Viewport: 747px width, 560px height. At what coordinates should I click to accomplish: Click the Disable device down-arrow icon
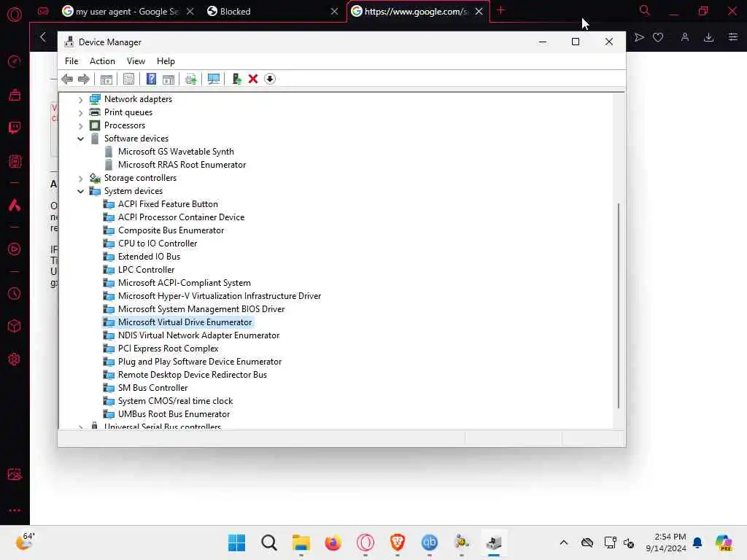pos(270,79)
